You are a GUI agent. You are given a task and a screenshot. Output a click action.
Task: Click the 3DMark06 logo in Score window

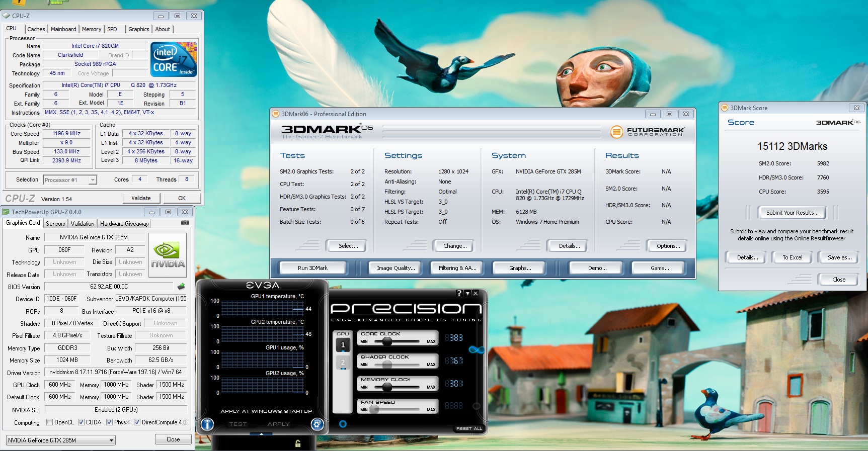pyautogui.click(x=838, y=122)
